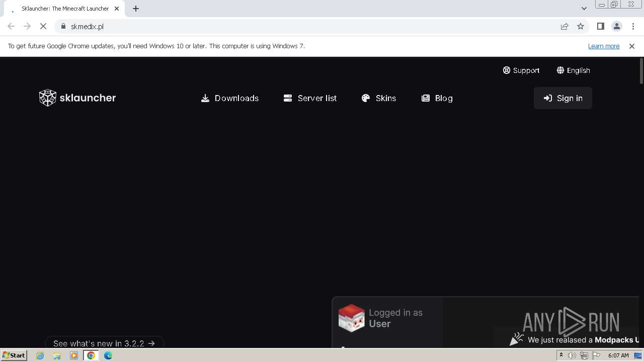Click See what's new in 3.2.2
The width and height of the screenshot is (644, 362).
(x=104, y=343)
